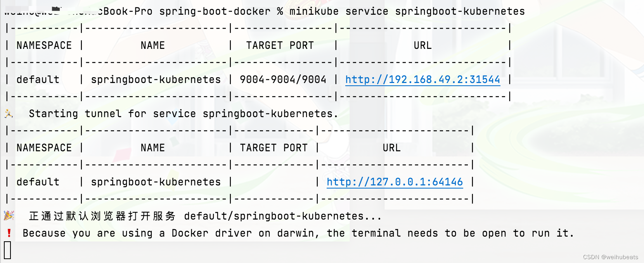Click the 'spring-boot-docker' directory name in the prompt
This screenshot has height=263, width=644.
[x=215, y=11]
